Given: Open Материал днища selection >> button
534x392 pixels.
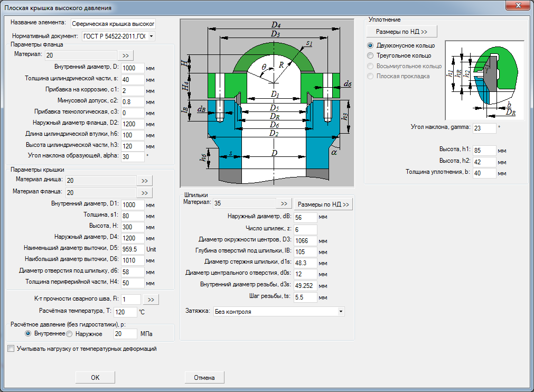Looking at the screenshot, I should point(145,181).
